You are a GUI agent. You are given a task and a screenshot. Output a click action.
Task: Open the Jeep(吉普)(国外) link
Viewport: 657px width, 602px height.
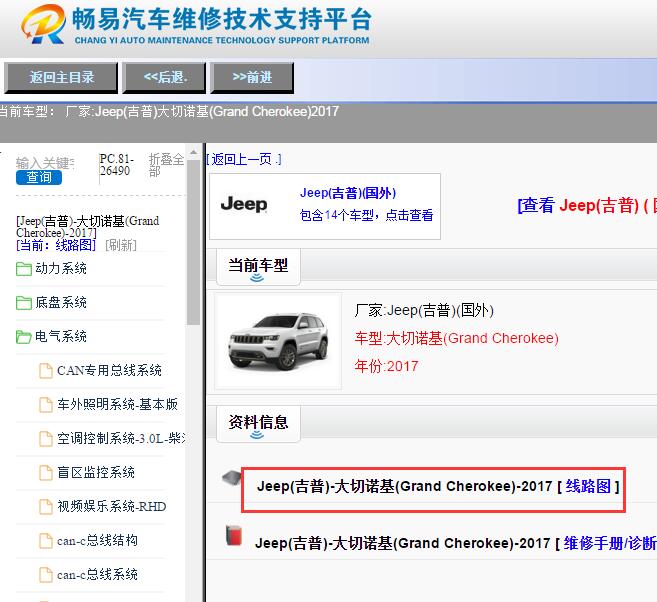348,193
